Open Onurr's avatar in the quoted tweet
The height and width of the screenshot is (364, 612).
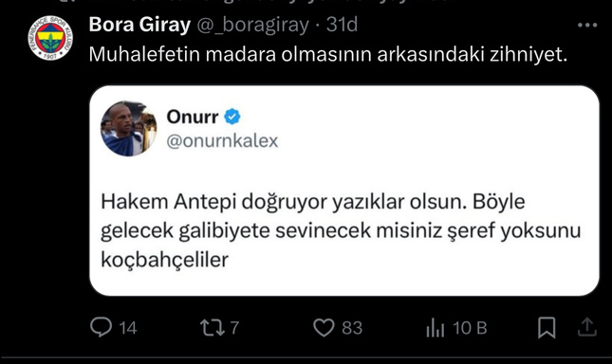coord(129,129)
